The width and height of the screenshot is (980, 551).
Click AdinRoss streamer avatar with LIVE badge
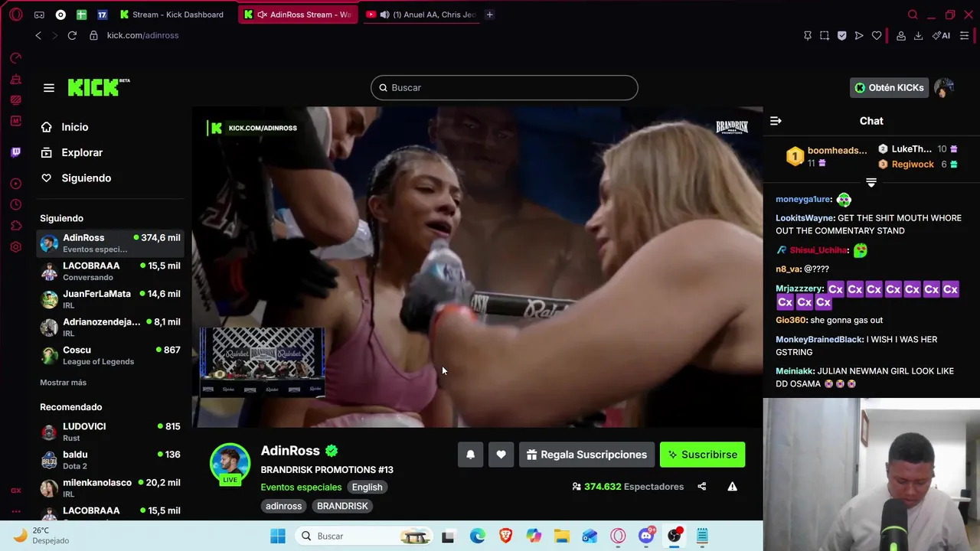[230, 464]
